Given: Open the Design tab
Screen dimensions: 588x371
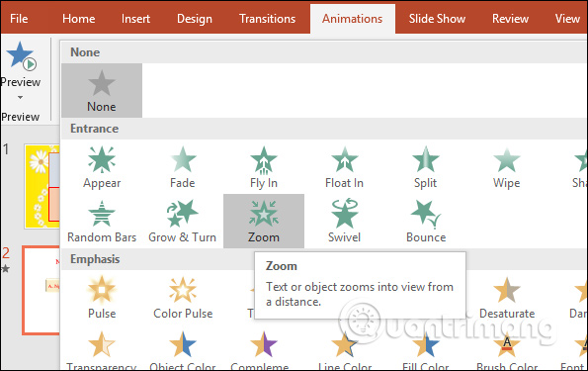Looking at the screenshot, I should [x=195, y=19].
